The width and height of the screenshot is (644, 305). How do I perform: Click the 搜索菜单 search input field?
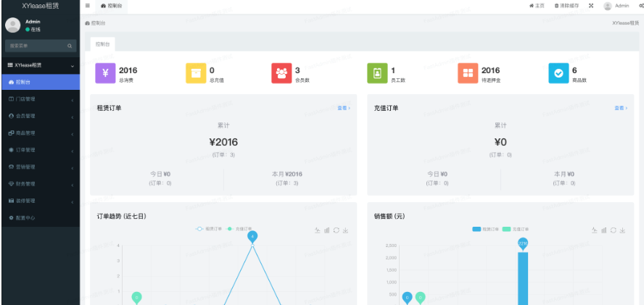pos(36,46)
